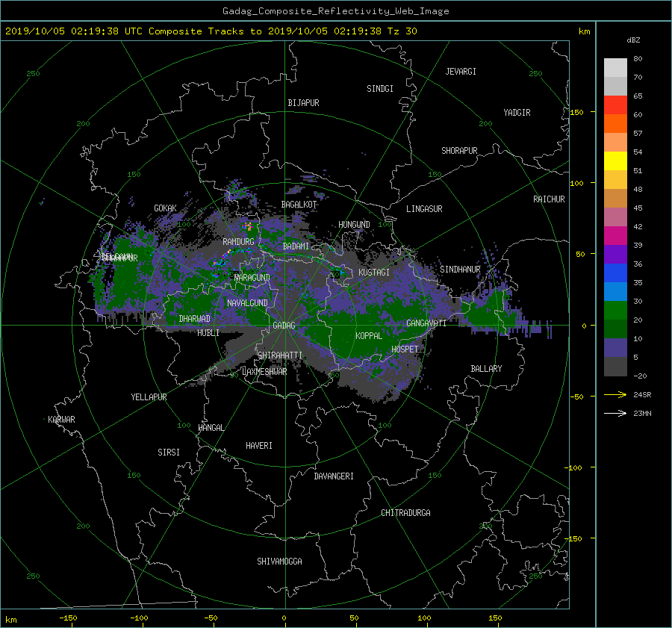Screen dimensions: 672x628
Task: Click the dark gray -20 dBZ swatch
Action: pyautogui.click(x=615, y=367)
